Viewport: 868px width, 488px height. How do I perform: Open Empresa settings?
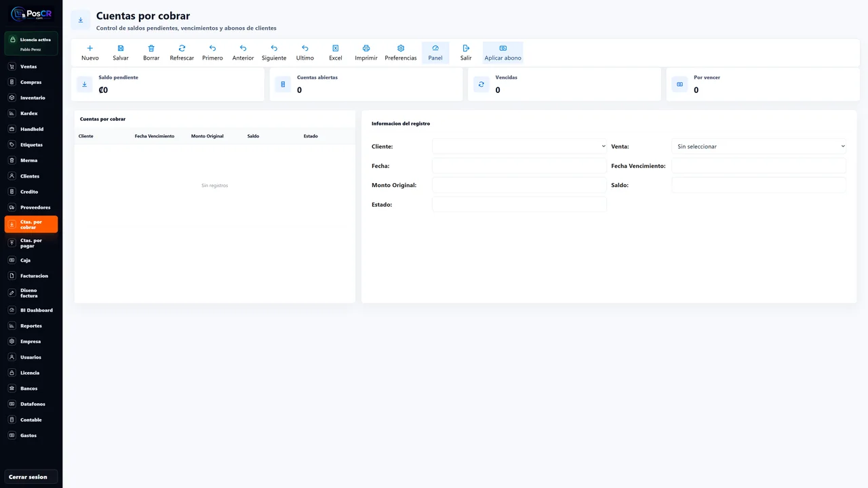click(31, 342)
